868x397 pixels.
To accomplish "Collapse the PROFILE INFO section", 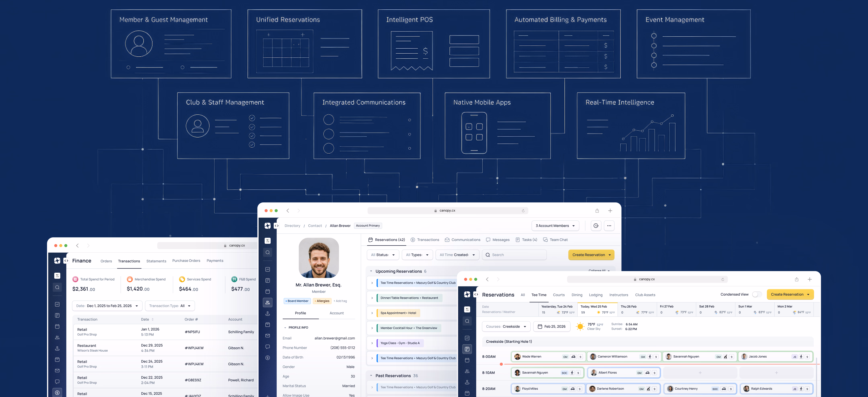I will (x=285, y=328).
